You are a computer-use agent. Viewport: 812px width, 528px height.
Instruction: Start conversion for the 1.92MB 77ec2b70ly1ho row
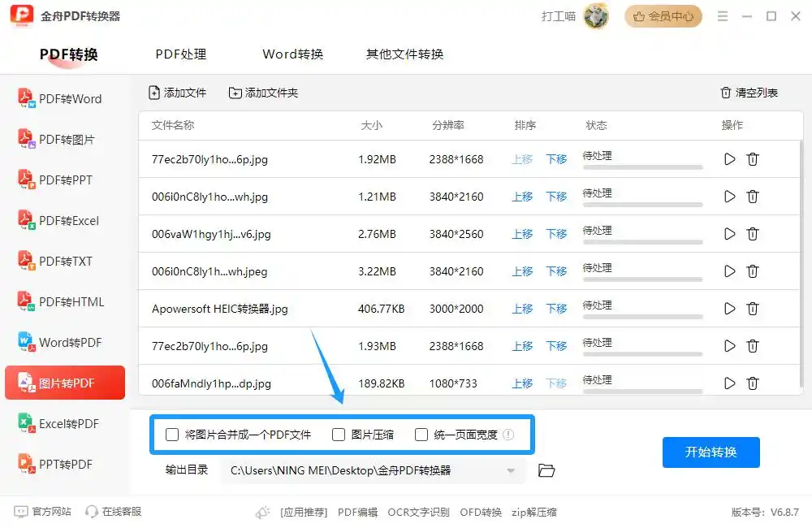click(x=730, y=159)
